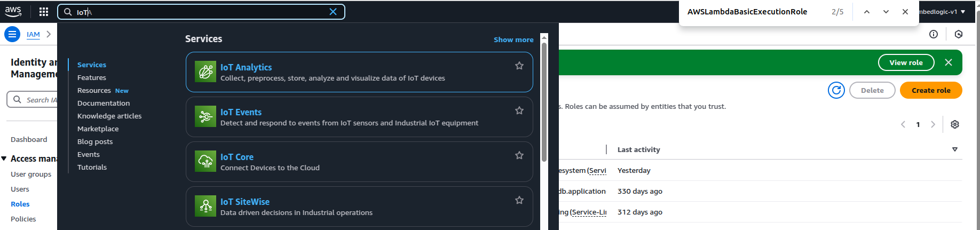The image size is (980, 230).
Task: Click the IoT SiteWise service icon
Action: pos(206,206)
